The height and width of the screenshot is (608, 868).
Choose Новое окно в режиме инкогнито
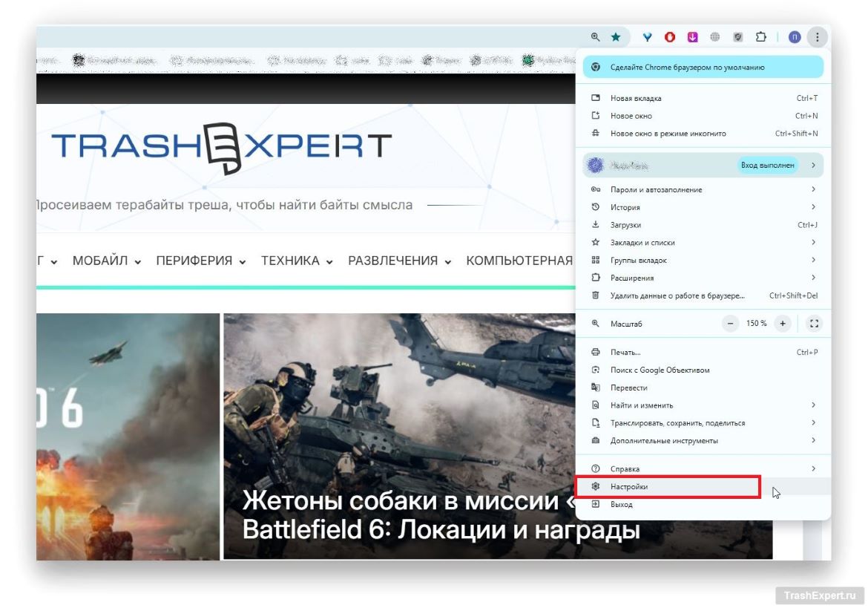point(668,134)
